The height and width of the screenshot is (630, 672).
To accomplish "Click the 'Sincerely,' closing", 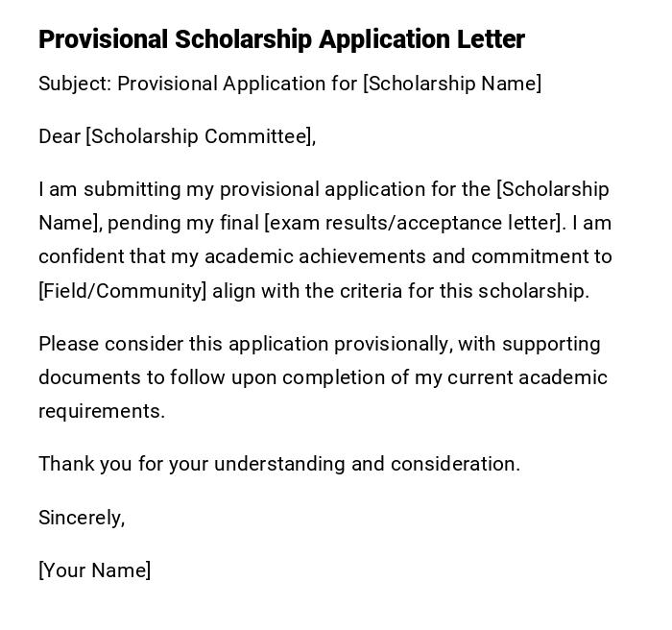I will pyautogui.click(x=82, y=518).
